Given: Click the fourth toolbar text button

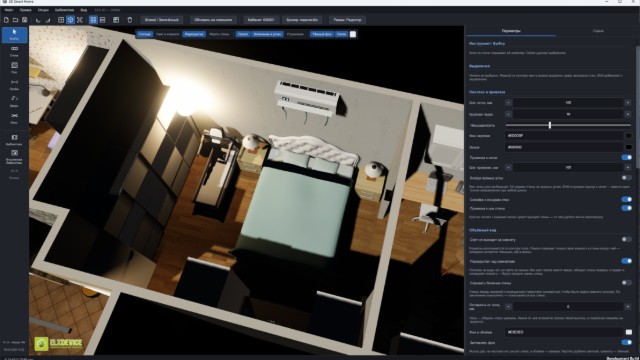Looking at the screenshot, I should 302,20.
